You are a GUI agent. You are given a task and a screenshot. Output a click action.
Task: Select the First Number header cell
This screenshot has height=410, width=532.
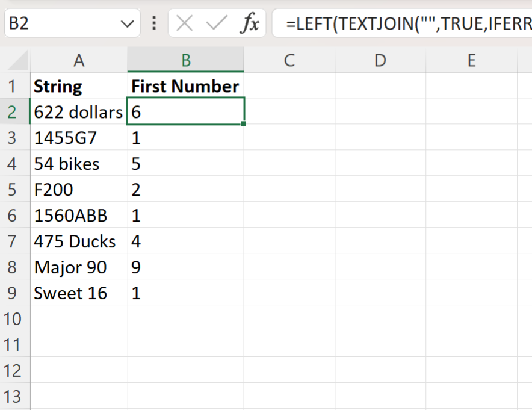pos(185,85)
